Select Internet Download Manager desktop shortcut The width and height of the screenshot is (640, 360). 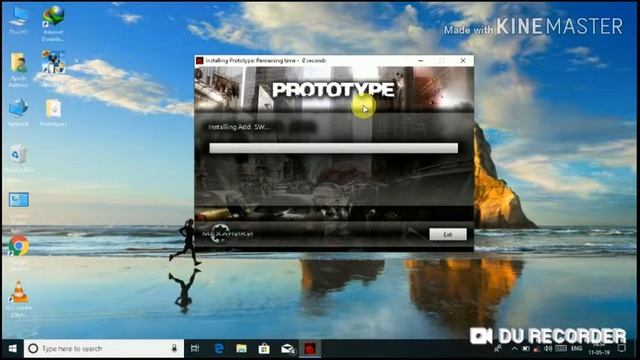[53, 24]
